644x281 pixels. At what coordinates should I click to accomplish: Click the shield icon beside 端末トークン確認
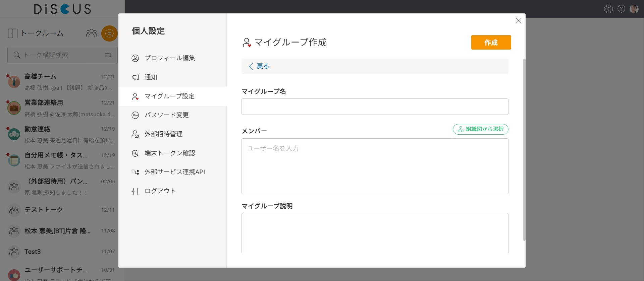tap(135, 153)
